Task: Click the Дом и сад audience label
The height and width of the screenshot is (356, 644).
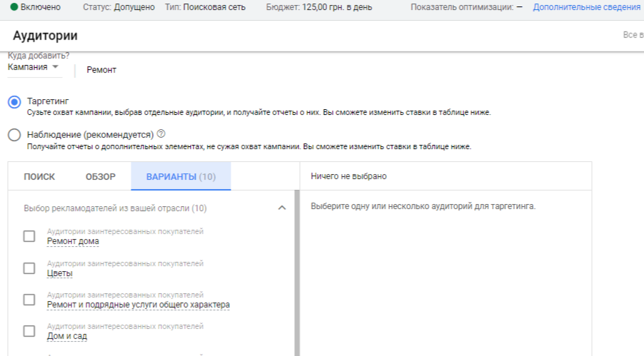Action: coord(67,336)
